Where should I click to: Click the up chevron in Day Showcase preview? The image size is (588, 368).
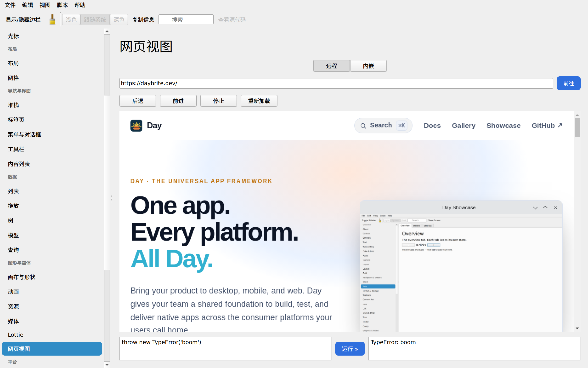pos(545,207)
